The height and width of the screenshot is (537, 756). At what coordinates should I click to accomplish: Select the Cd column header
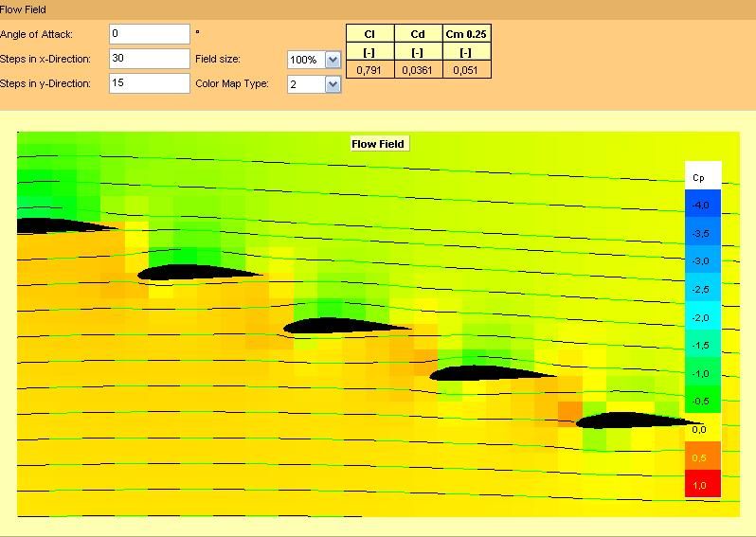coord(418,34)
